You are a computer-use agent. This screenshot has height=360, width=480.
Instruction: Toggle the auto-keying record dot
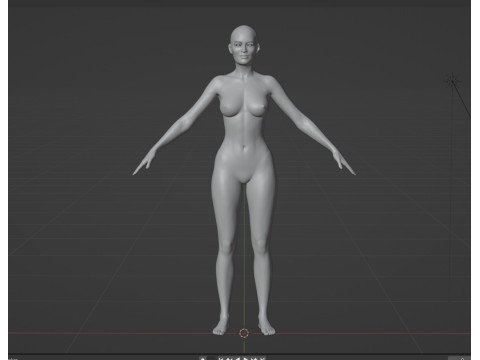[203, 359]
